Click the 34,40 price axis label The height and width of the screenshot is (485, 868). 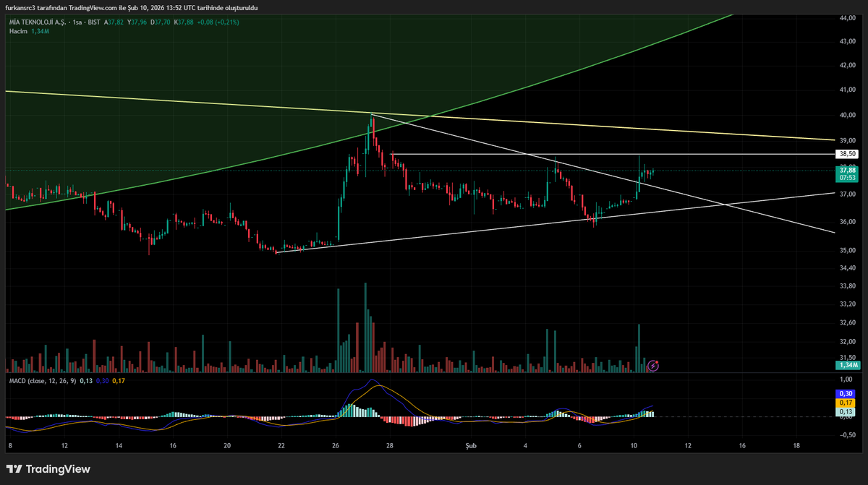pyautogui.click(x=848, y=268)
